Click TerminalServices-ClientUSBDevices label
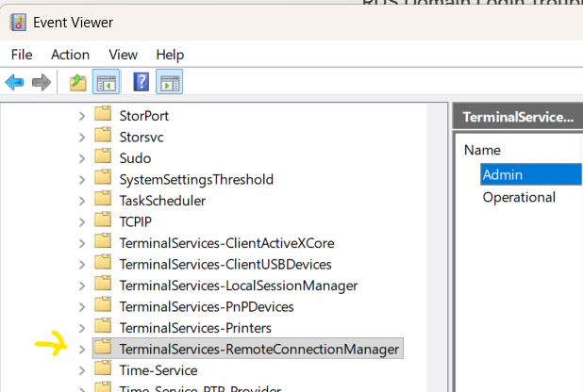Image resolution: width=583 pixels, height=392 pixels. (x=225, y=264)
